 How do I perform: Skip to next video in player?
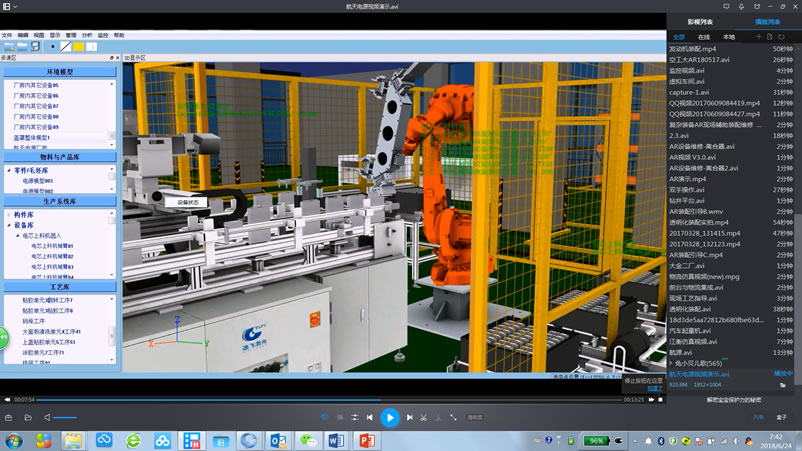[411, 417]
